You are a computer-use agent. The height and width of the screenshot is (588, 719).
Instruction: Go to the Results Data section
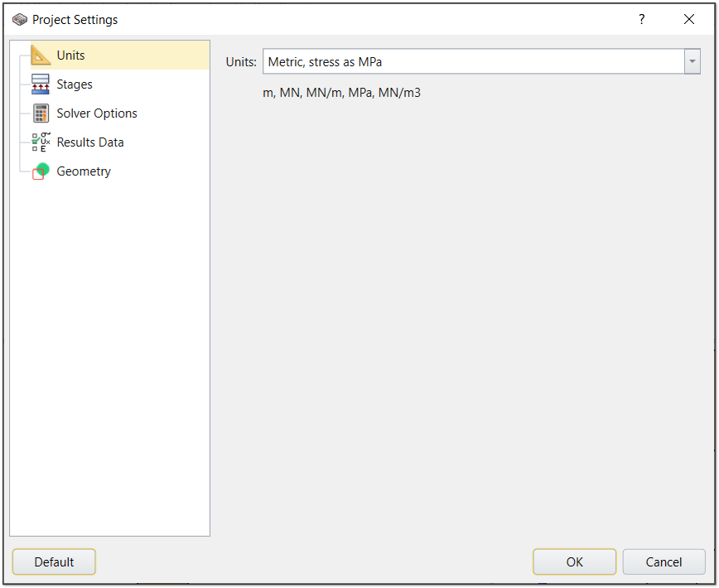(x=89, y=142)
